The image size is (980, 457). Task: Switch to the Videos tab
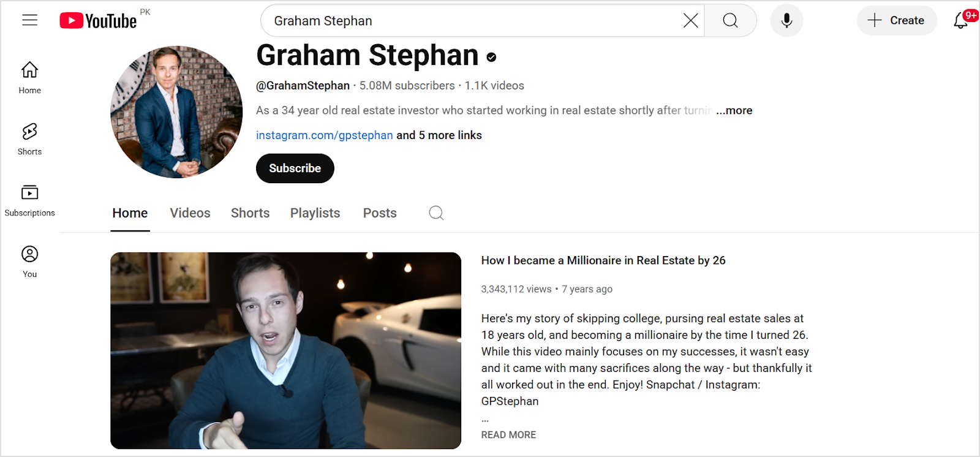tap(190, 213)
